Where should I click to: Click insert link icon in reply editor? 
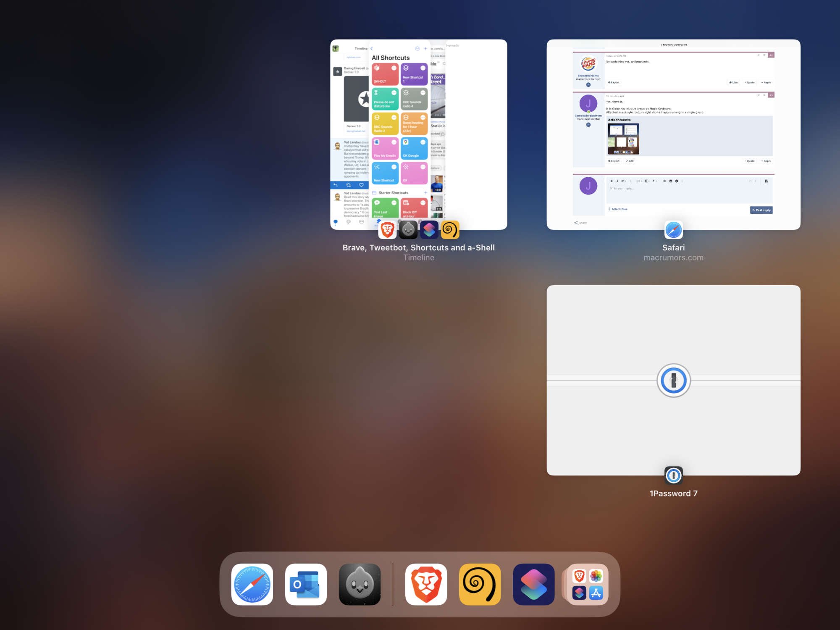coord(664,181)
